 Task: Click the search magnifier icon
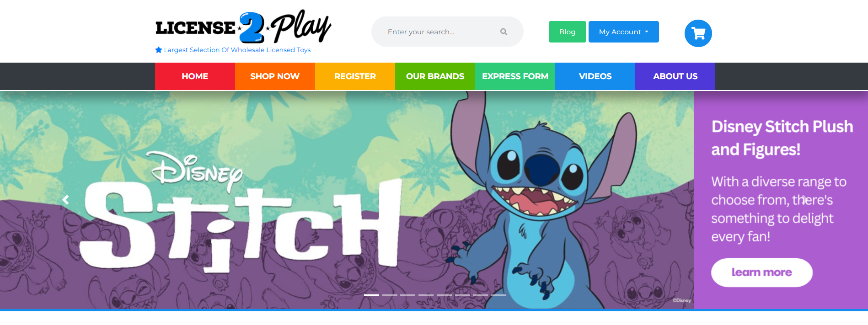pyautogui.click(x=504, y=32)
